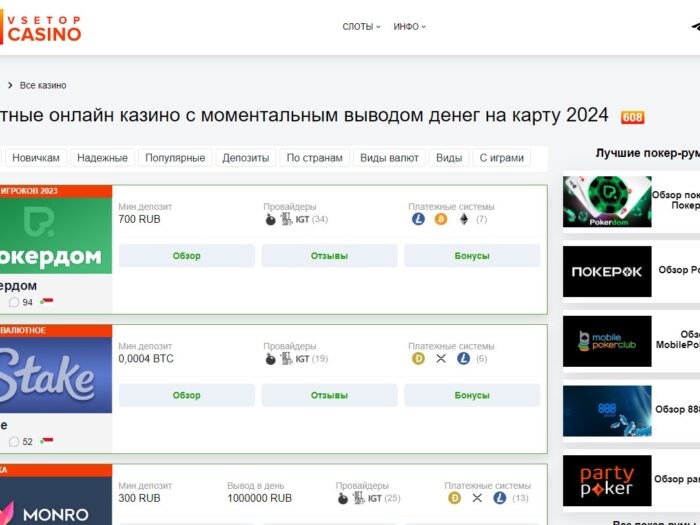Select the Популярные filter tab
This screenshot has height=525, width=700.
click(x=175, y=158)
